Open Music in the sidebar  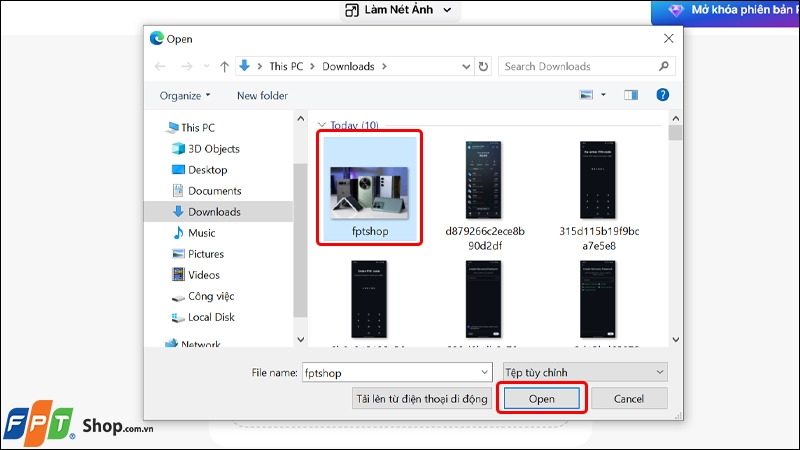coord(202,233)
